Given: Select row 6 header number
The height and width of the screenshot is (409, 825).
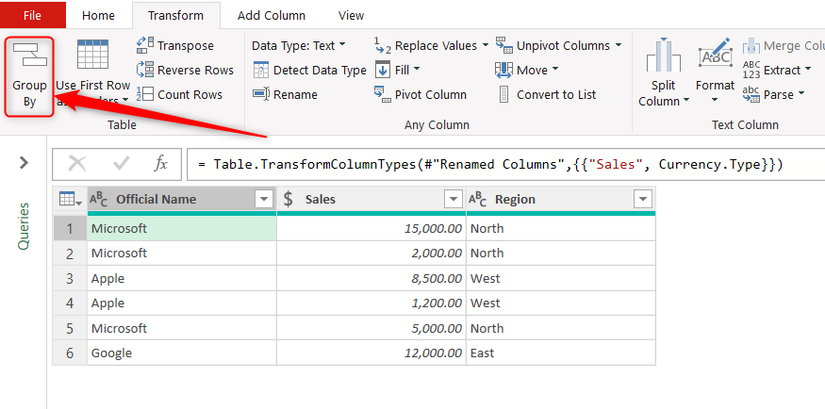Looking at the screenshot, I should pyautogui.click(x=70, y=353).
